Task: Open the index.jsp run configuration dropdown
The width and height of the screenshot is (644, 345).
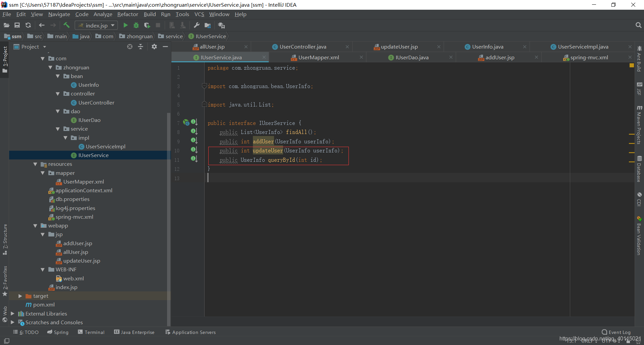Action: click(x=96, y=25)
